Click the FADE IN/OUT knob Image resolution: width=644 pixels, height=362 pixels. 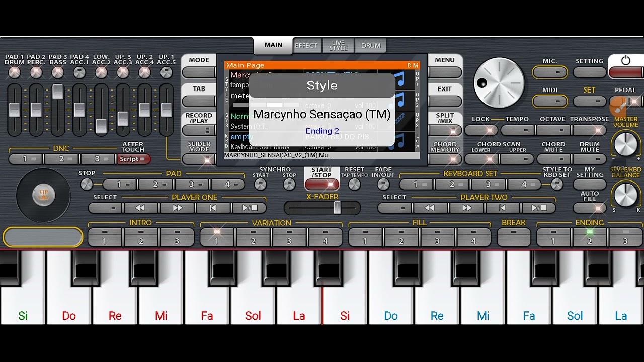[x=383, y=185]
